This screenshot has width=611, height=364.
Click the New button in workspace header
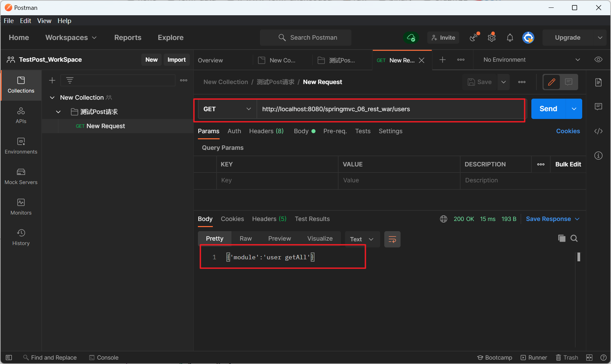coord(151,60)
